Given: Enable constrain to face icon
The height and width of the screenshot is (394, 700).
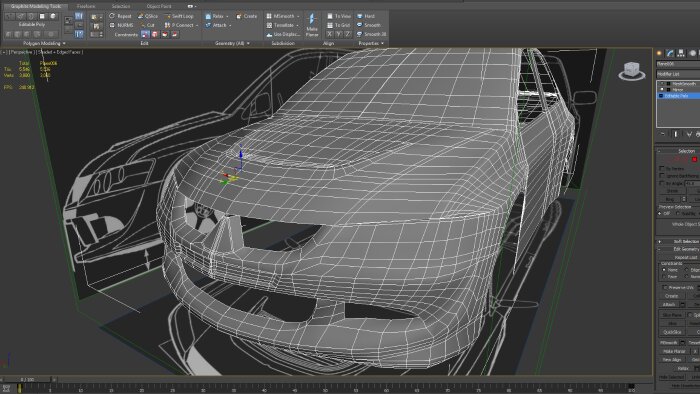Looking at the screenshot, I should pos(165,34).
